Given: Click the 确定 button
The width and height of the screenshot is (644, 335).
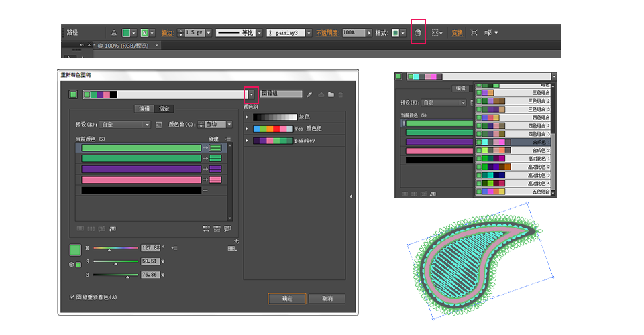Looking at the screenshot, I should (x=287, y=298).
